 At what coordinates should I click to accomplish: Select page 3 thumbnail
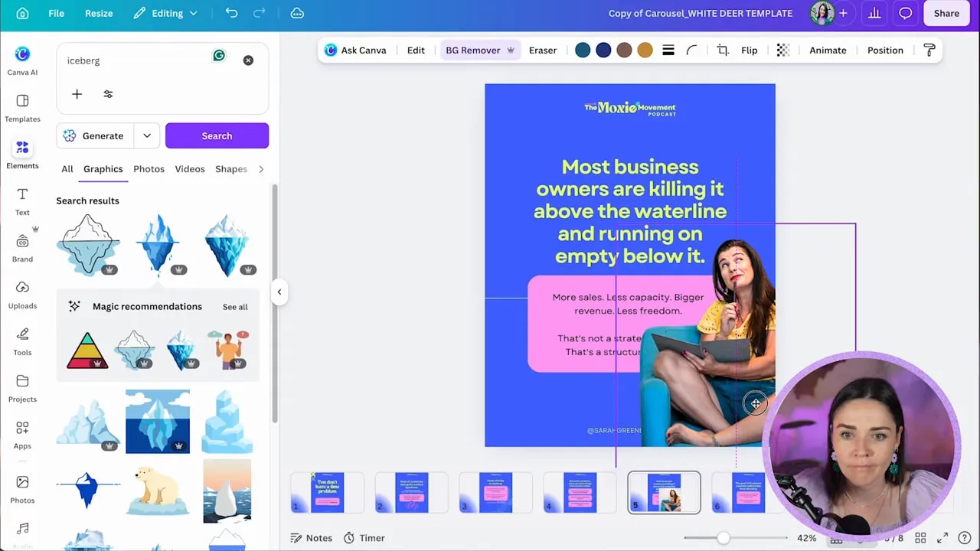point(495,492)
